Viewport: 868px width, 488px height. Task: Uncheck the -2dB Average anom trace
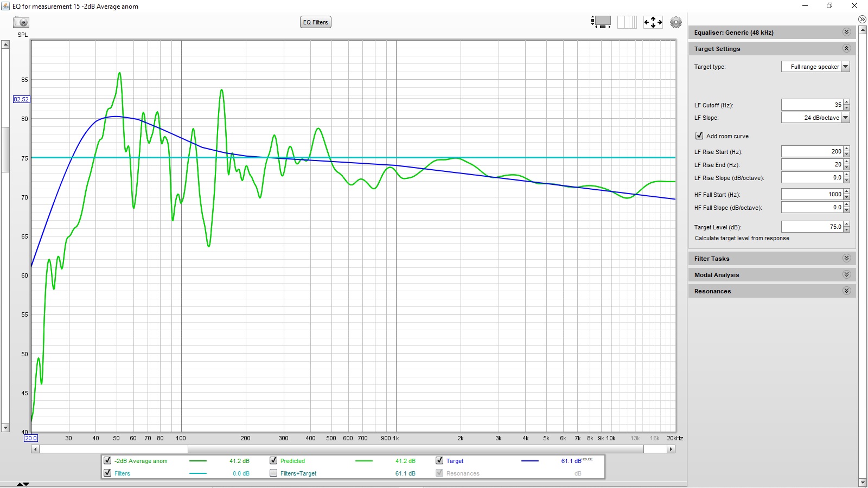pos(107,460)
